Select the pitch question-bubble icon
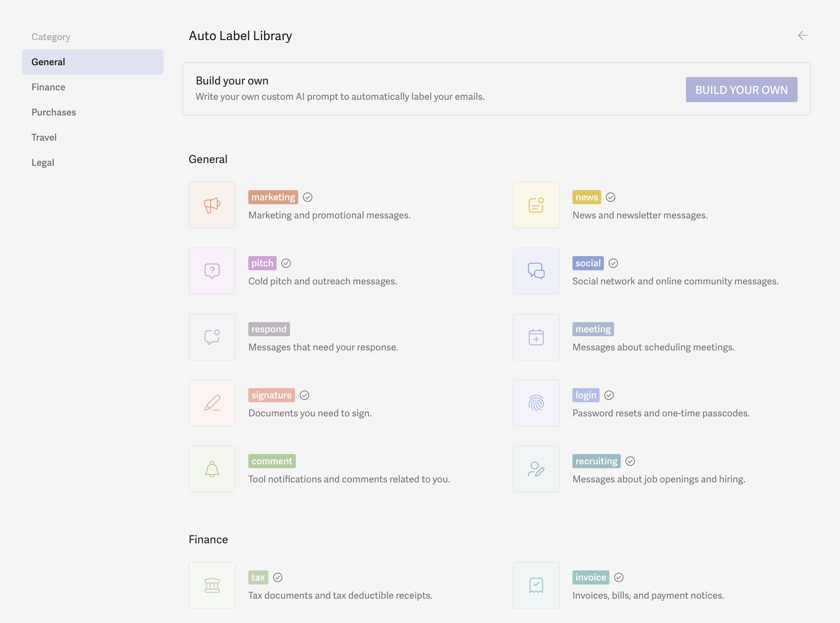The width and height of the screenshot is (840, 623). [x=212, y=271]
